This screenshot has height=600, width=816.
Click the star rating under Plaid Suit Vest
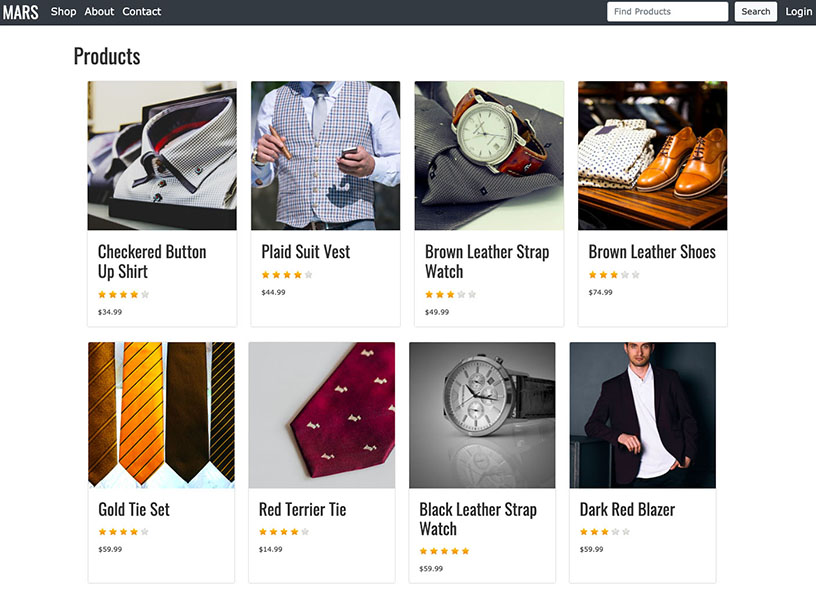click(287, 275)
